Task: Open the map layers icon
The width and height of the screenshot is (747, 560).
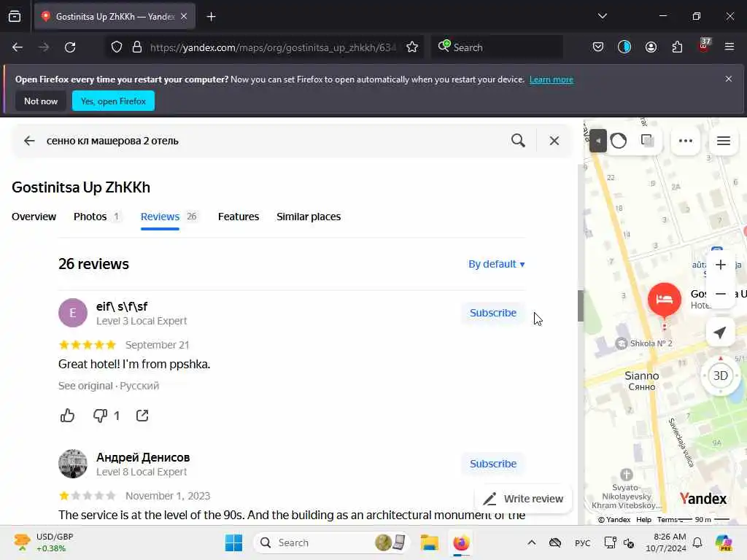Action: click(647, 141)
